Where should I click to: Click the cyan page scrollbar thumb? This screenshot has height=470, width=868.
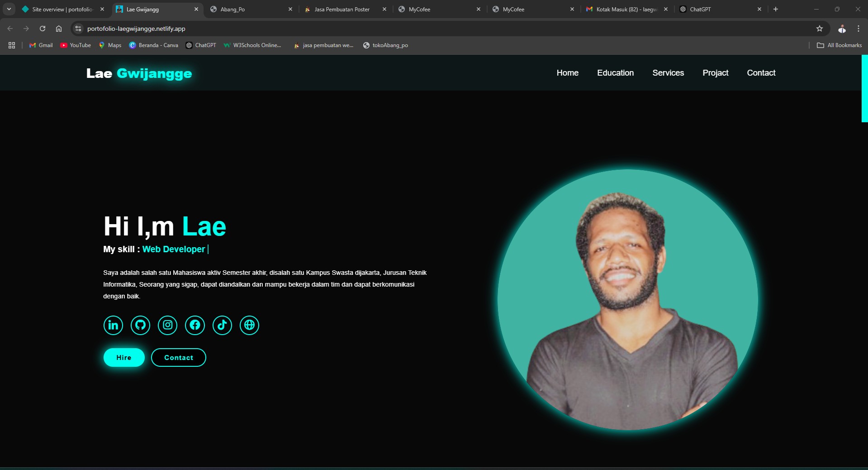coord(864,89)
